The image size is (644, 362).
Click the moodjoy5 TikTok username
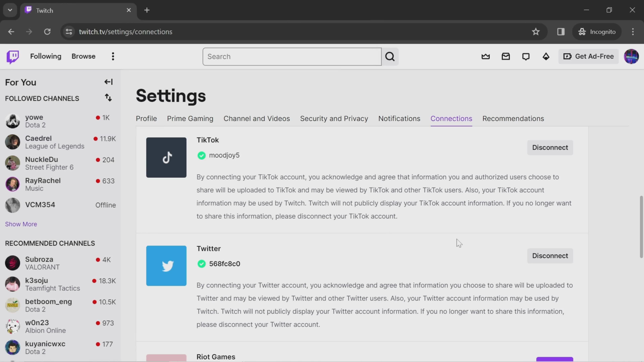224,155
